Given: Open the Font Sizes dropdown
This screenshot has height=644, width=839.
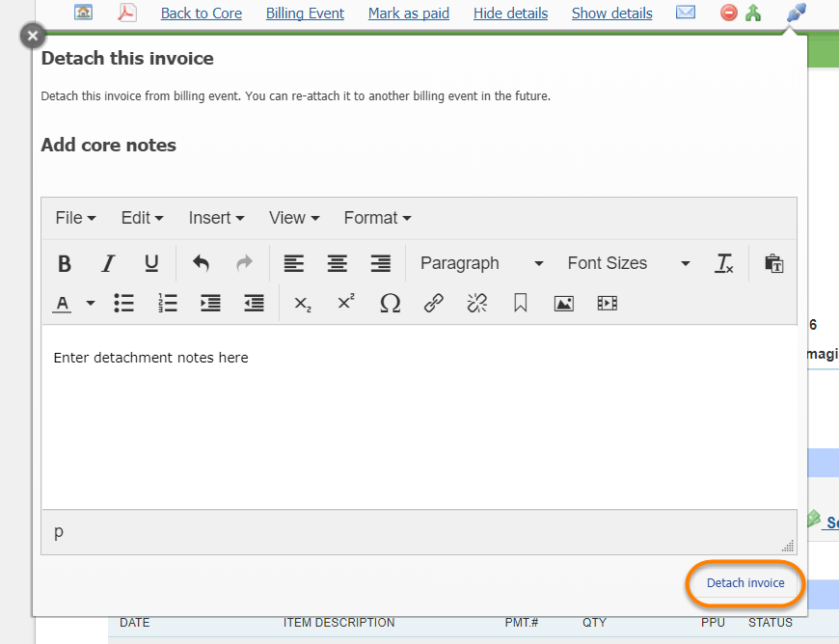Looking at the screenshot, I should click(628, 263).
